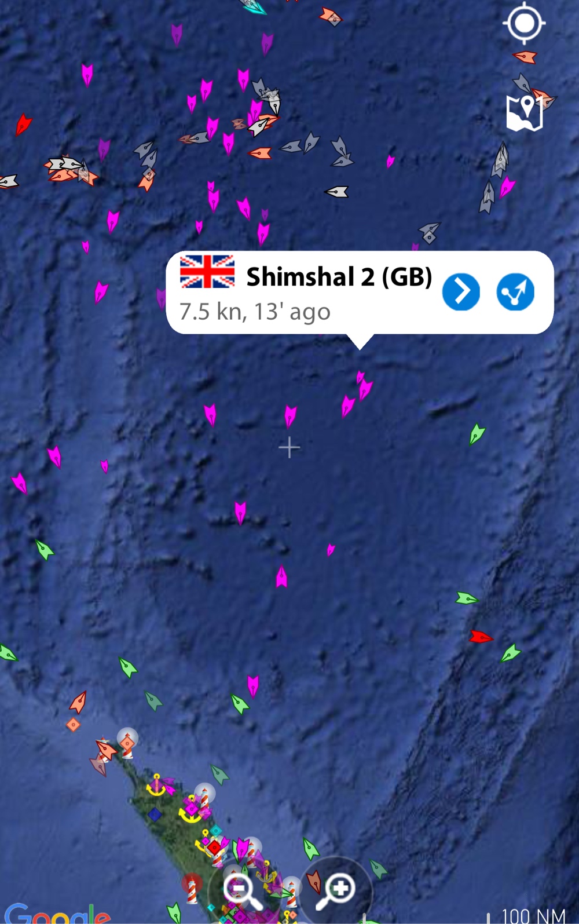The image size is (579, 924).
Task: Select the red vessel near the map's right edge
Action: (x=481, y=637)
